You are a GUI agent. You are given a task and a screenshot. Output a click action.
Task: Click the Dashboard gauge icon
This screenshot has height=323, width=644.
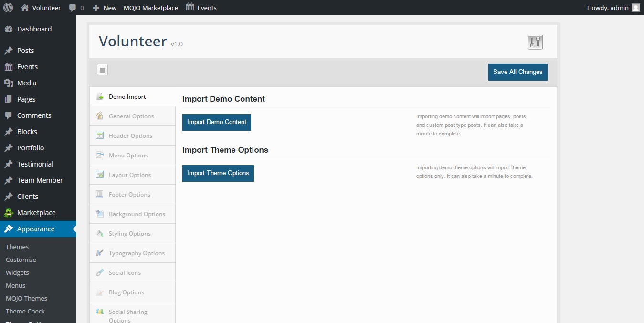click(x=9, y=29)
